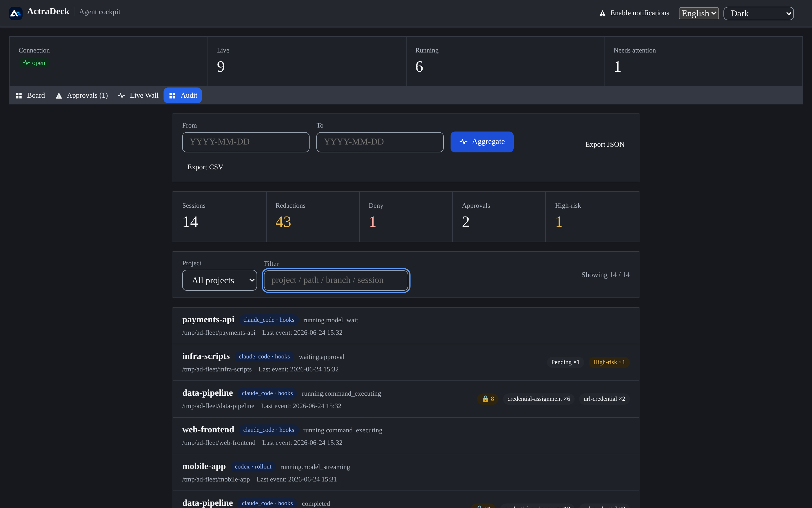This screenshot has width=812, height=508.
Task: Open the English language dropdown
Action: [699, 14]
